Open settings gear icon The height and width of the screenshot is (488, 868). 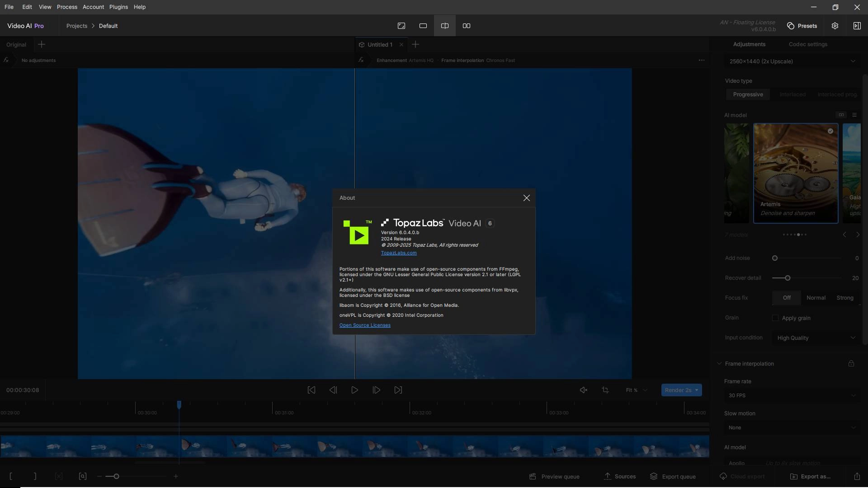tap(835, 26)
